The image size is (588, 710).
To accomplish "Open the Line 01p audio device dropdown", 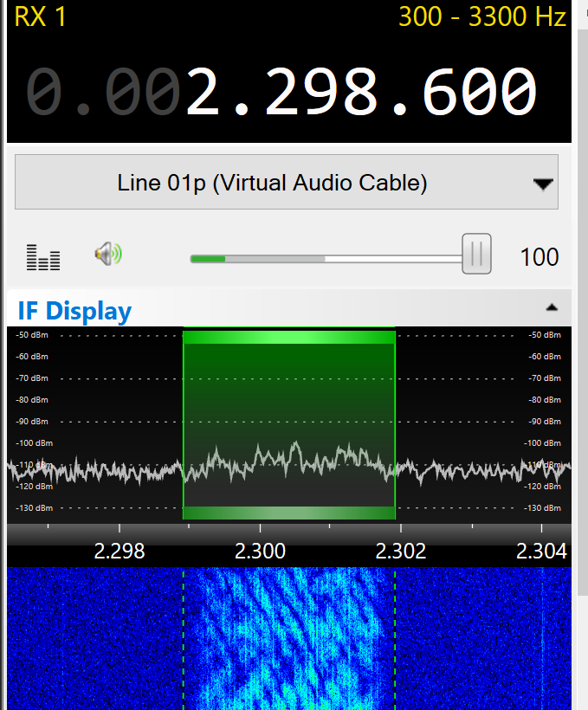I will (287, 182).
